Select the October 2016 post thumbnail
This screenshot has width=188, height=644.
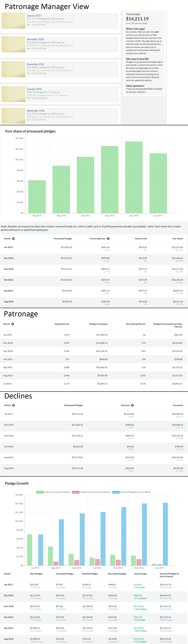[13, 94]
